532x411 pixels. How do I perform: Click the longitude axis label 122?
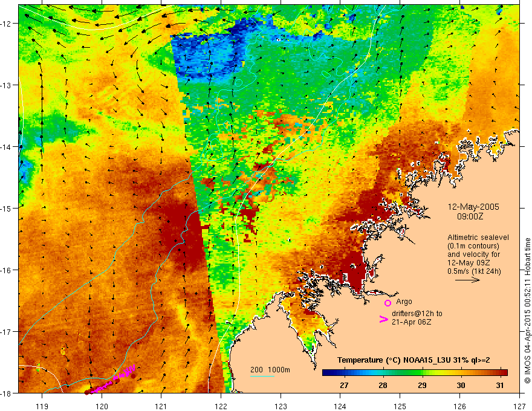[221, 406]
